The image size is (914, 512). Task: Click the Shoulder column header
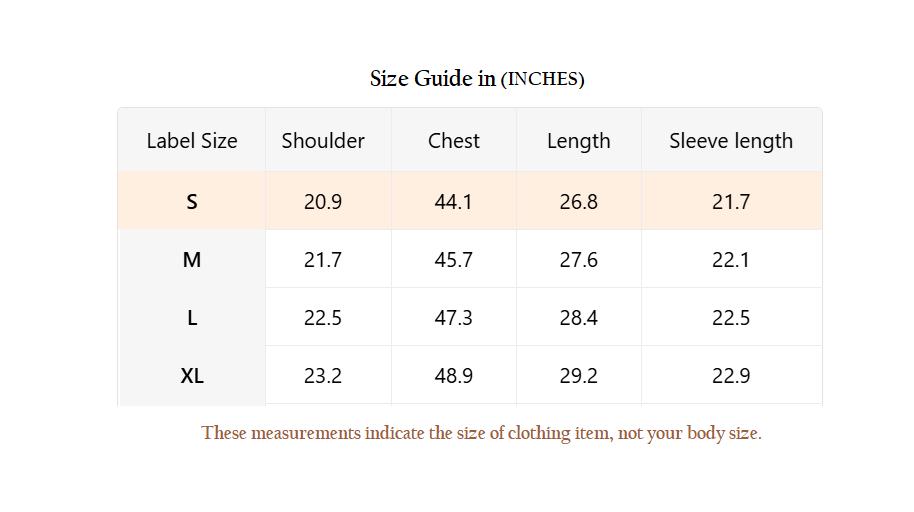(323, 141)
